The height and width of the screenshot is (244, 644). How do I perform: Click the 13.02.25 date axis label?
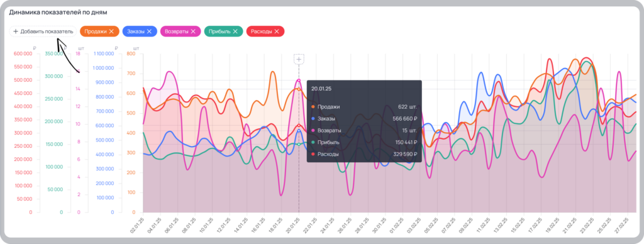[x=500, y=226]
